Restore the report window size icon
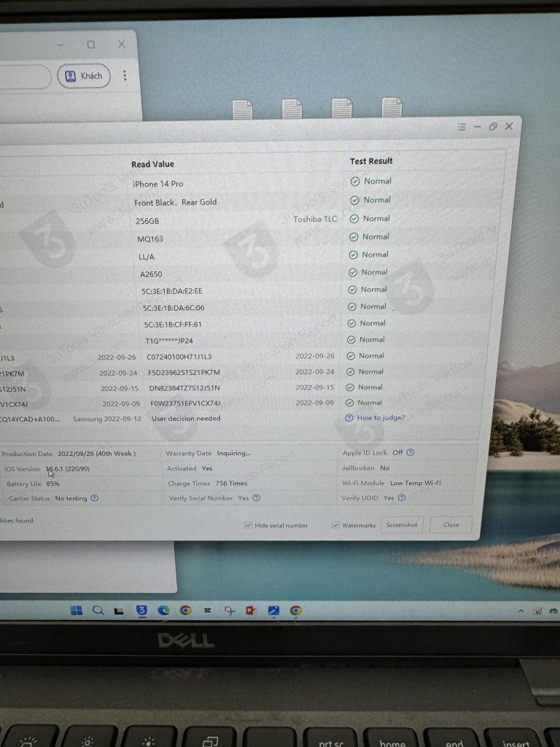Image resolution: width=560 pixels, height=747 pixels. coord(493,126)
